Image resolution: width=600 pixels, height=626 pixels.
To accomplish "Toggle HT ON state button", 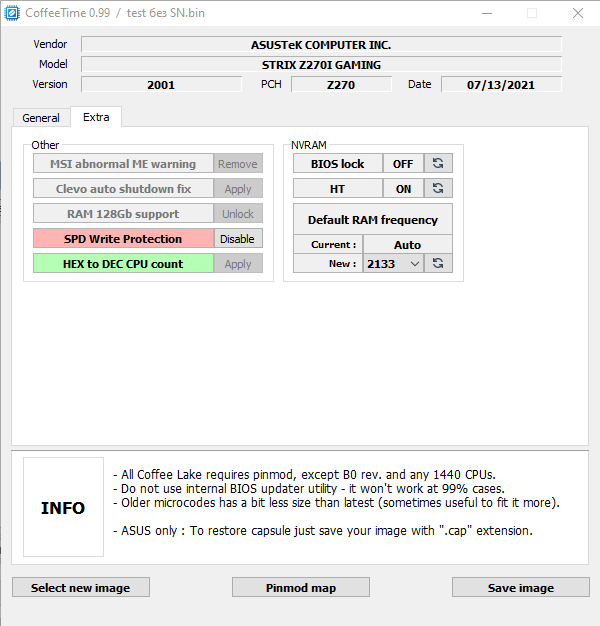I will [x=403, y=188].
